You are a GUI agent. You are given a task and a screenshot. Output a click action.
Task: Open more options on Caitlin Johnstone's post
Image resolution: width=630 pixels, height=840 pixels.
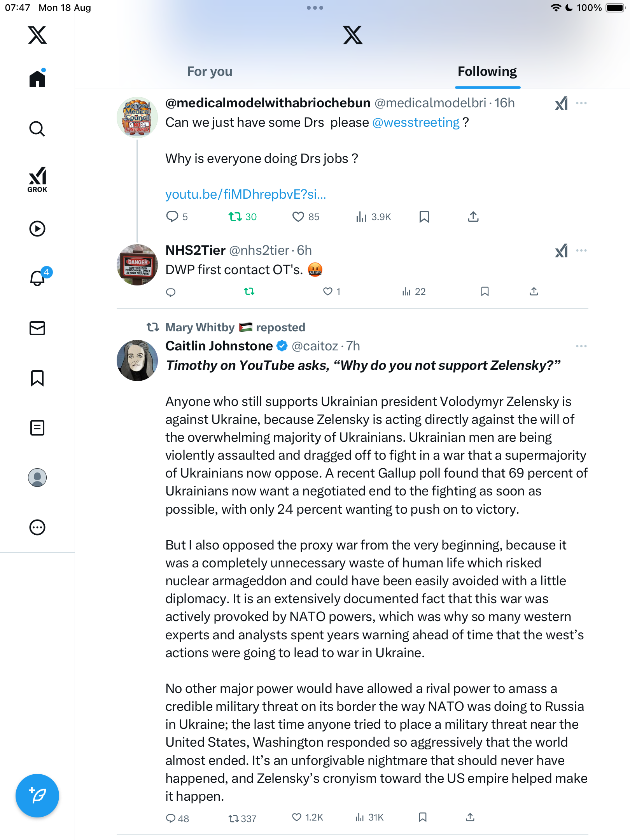(581, 346)
